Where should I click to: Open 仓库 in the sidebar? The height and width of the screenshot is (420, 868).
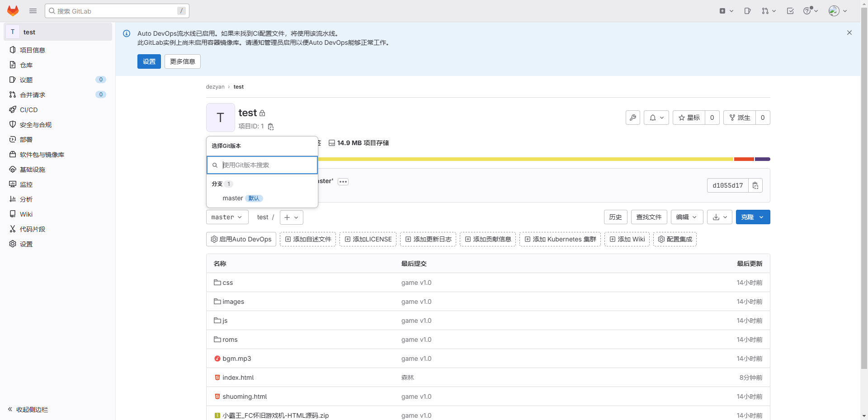58,65
